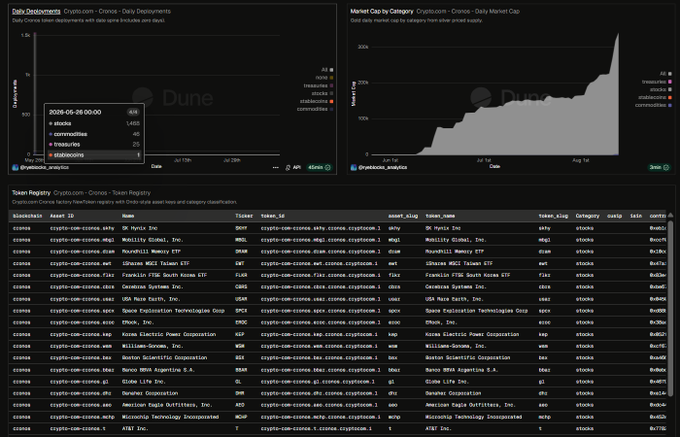Sort by the 'token_name' column header
Image resolution: width=680 pixels, height=437 pixels.
point(440,216)
